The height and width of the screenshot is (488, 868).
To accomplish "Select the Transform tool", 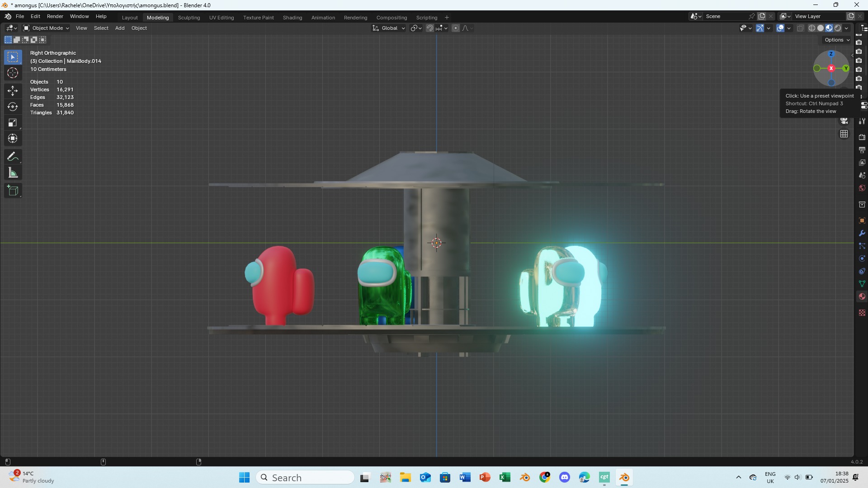I will (13, 139).
